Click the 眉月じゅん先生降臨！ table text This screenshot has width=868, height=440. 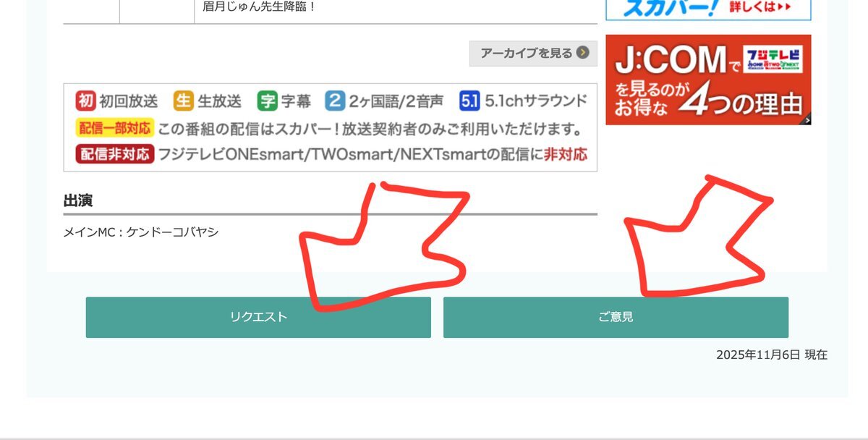pyautogui.click(x=260, y=7)
